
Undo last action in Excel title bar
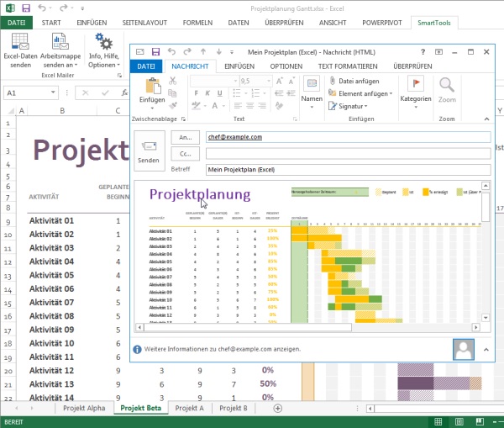42,8
